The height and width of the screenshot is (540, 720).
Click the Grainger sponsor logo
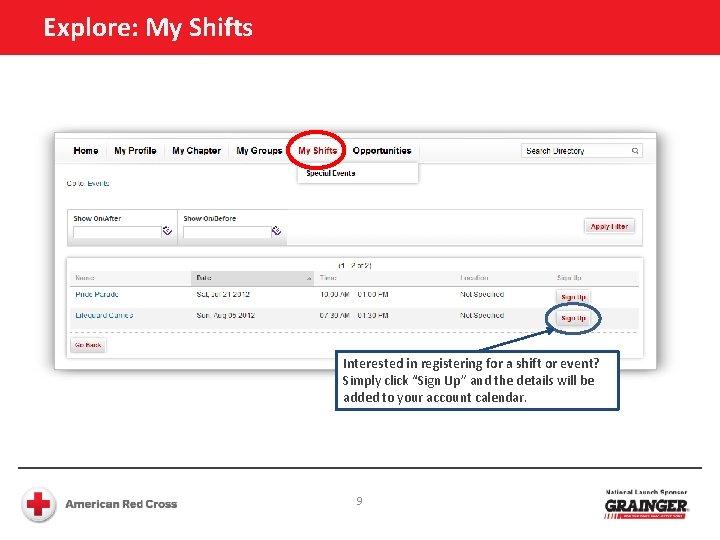[x=646, y=505]
